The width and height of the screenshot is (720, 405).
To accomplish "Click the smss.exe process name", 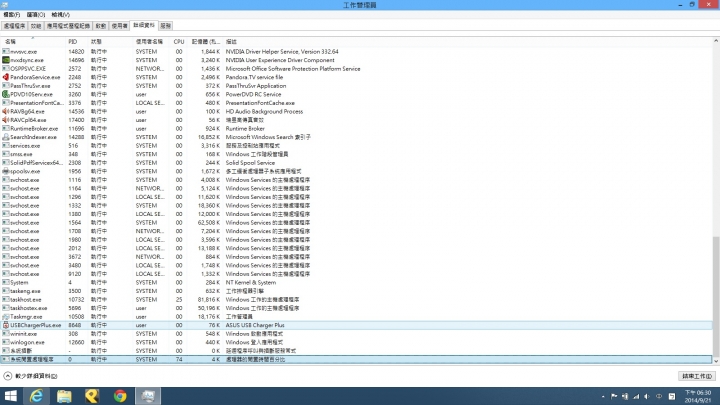I will click(x=21, y=154).
